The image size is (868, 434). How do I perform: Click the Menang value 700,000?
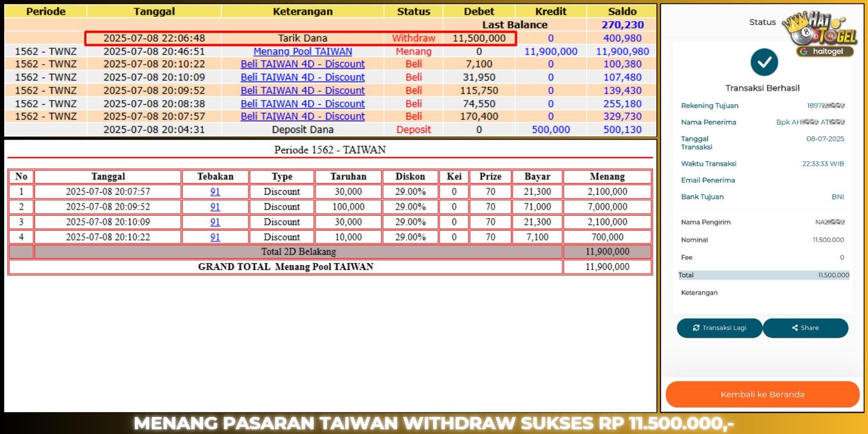[607, 237]
